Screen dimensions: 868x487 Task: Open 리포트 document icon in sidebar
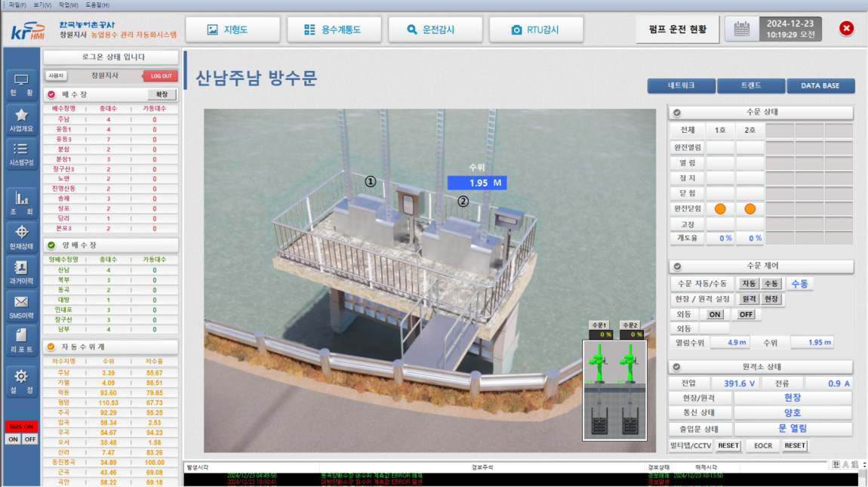point(21,341)
